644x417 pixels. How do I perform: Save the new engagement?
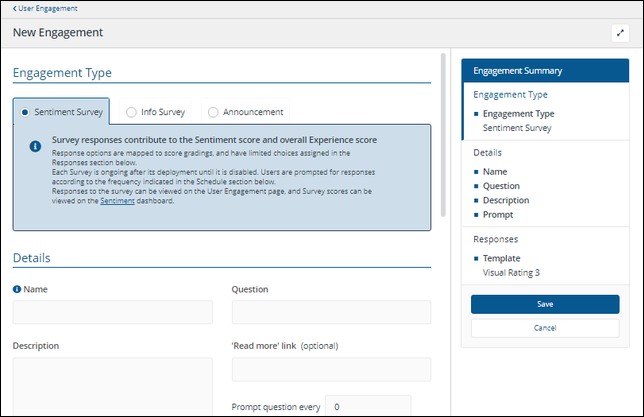click(x=545, y=304)
